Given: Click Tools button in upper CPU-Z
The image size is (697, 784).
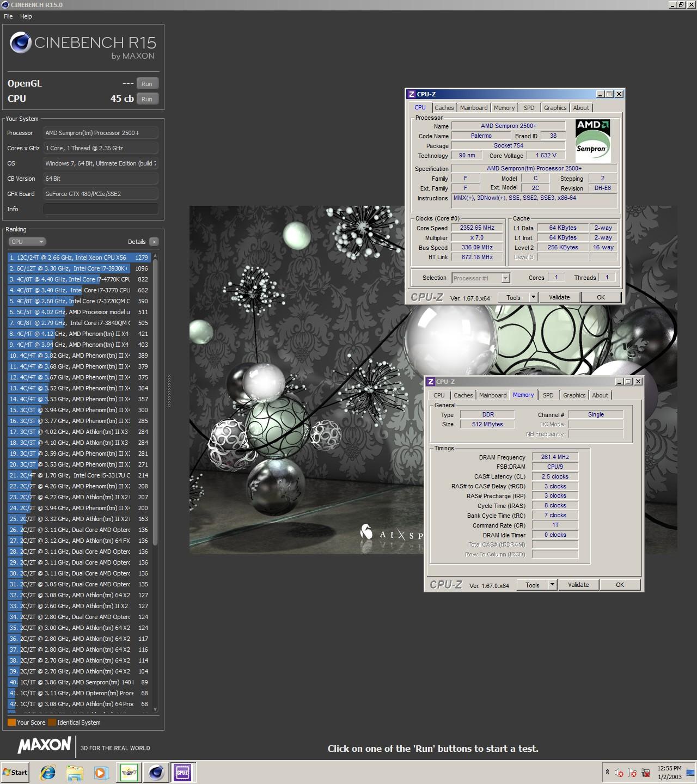Looking at the screenshot, I should 513,297.
